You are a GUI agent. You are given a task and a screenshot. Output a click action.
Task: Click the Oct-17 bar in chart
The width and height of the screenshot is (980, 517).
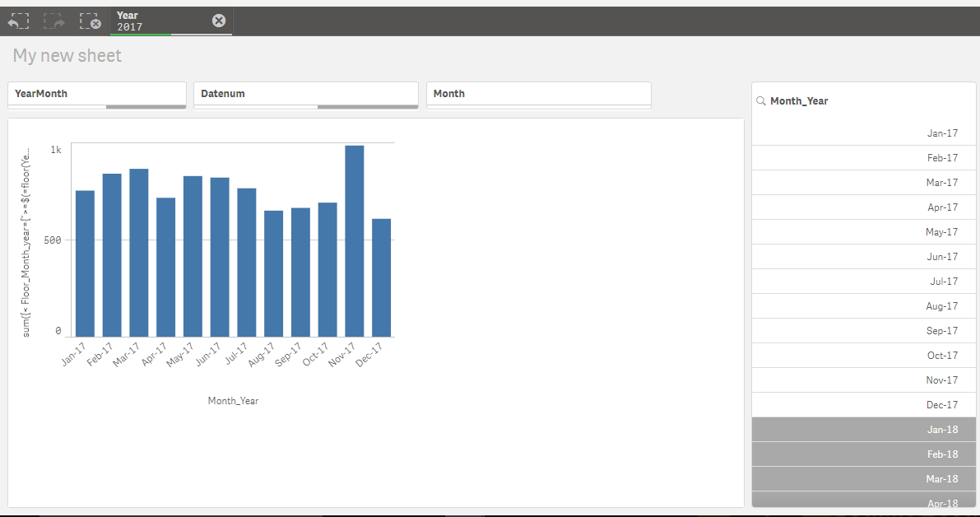tap(327, 270)
